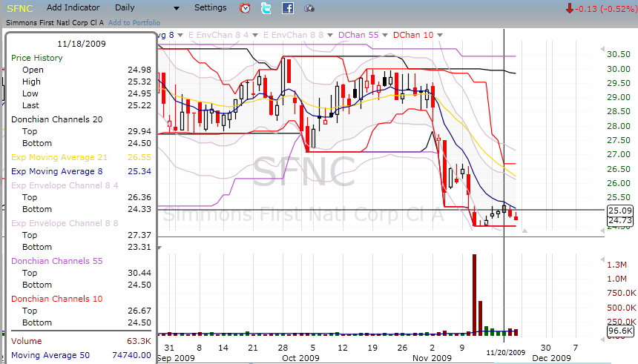Click the Donchian 20 Top value 29.94
638x364 pixels.
139,131
